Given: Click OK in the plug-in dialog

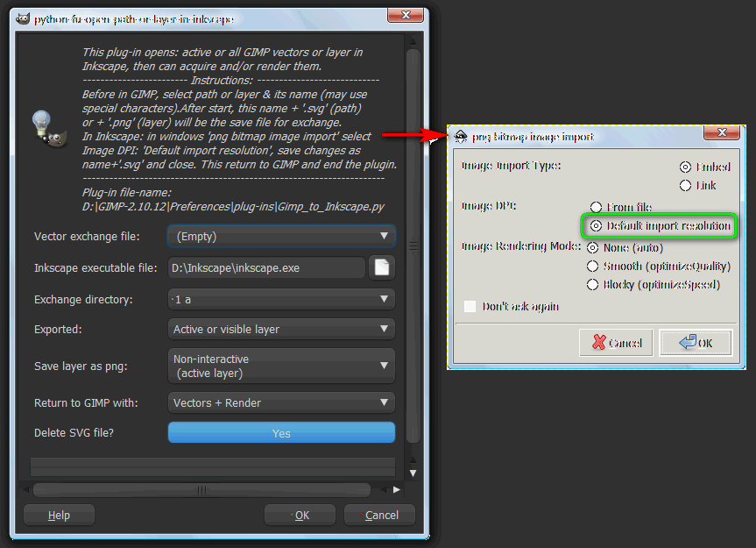Looking at the screenshot, I should pos(300,516).
